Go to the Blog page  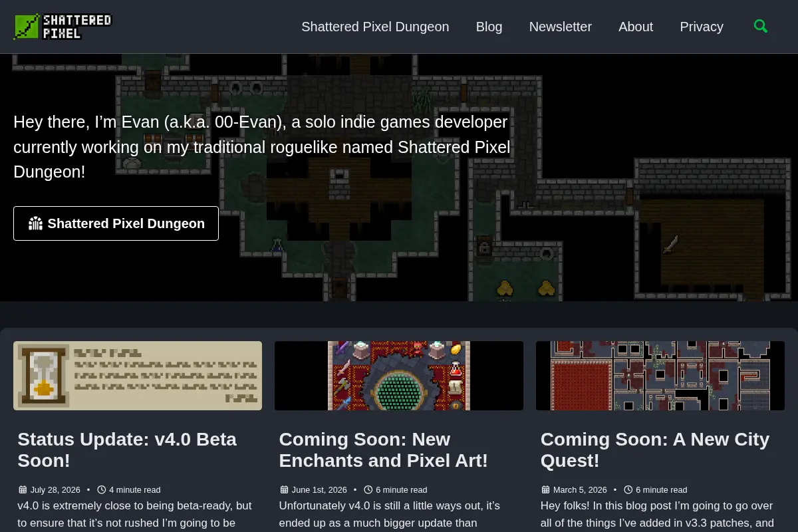tap(489, 27)
